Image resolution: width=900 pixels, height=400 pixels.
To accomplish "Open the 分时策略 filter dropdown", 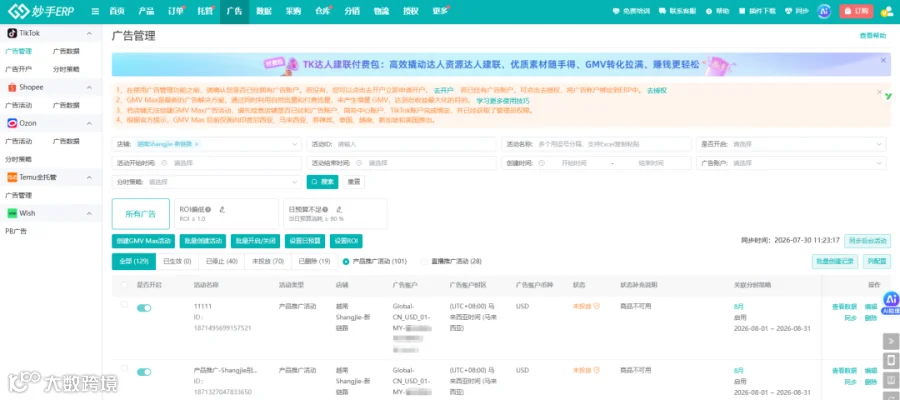I will [207, 182].
